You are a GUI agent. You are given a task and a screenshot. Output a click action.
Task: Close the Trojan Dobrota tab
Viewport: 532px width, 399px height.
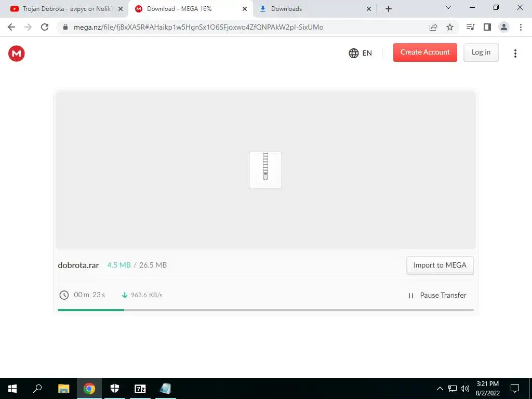pos(121,9)
